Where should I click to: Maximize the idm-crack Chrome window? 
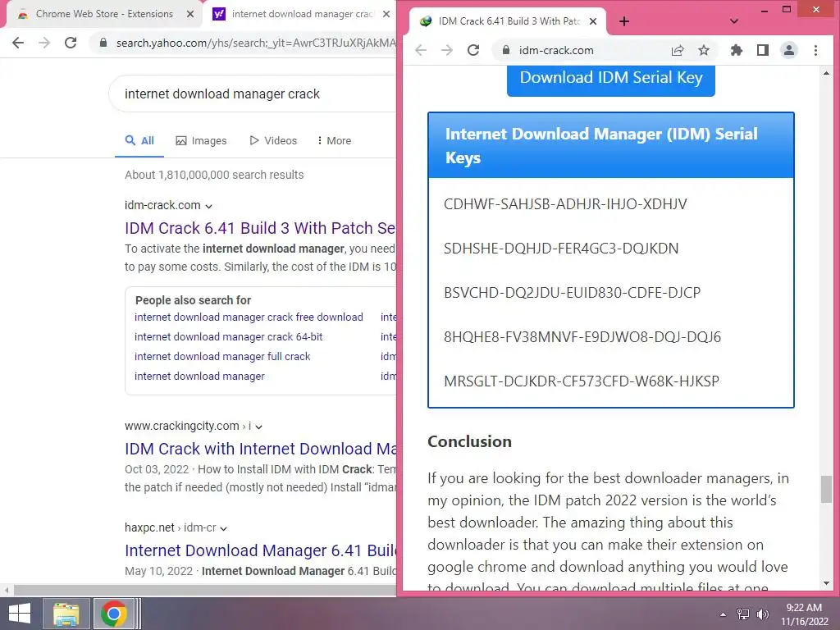tap(787, 10)
